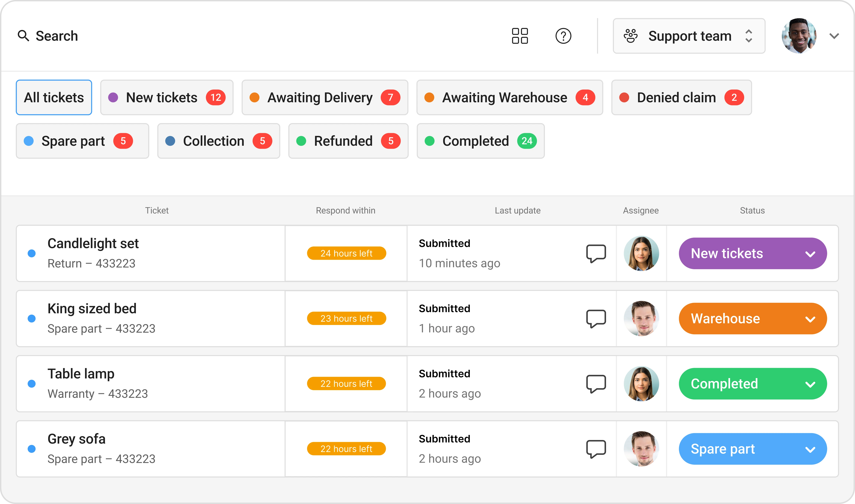Viewport: 855px width, 504px height.
Task: Click the blue status dot beside Grey sofa
Action: click(32, 448)
